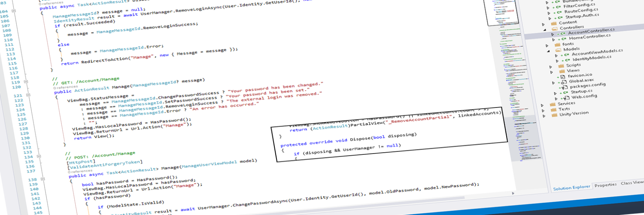Click the "Your password has been changed." string

(x=275, y=87)
